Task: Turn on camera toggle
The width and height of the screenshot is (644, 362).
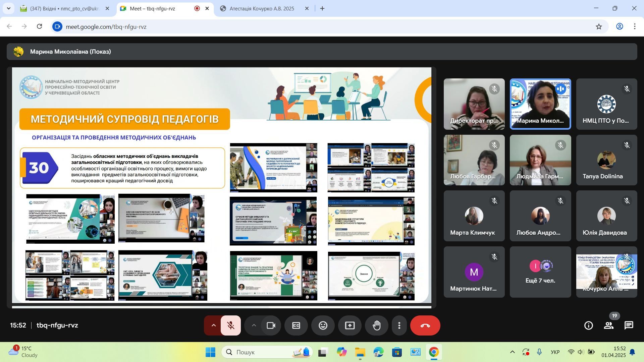Action: pyautogui.click(x=271, y=325)
